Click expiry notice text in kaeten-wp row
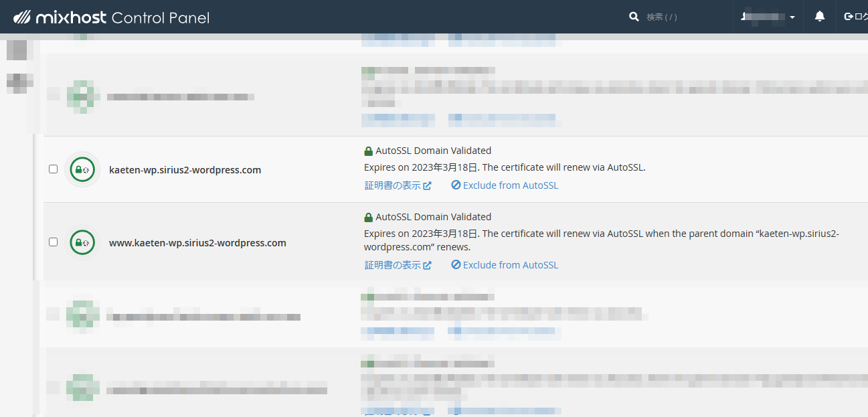 click(505, 167)
